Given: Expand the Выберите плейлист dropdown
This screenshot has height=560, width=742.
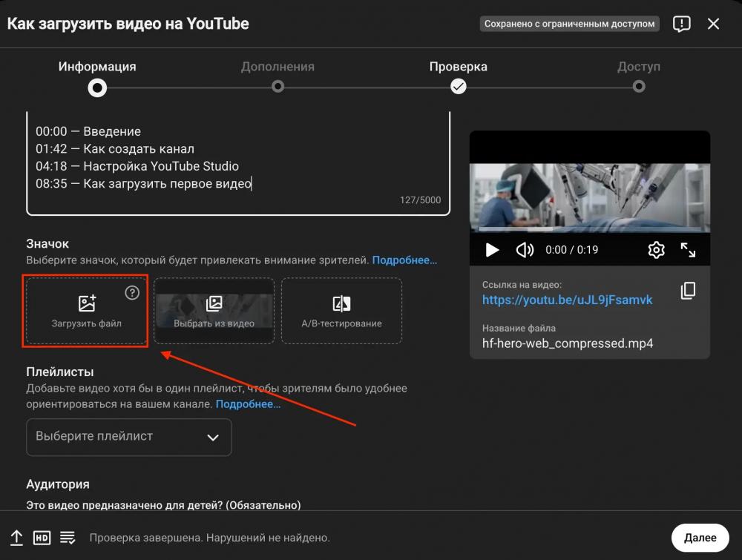Looking at the screenshot, I should tap(128, 437).
